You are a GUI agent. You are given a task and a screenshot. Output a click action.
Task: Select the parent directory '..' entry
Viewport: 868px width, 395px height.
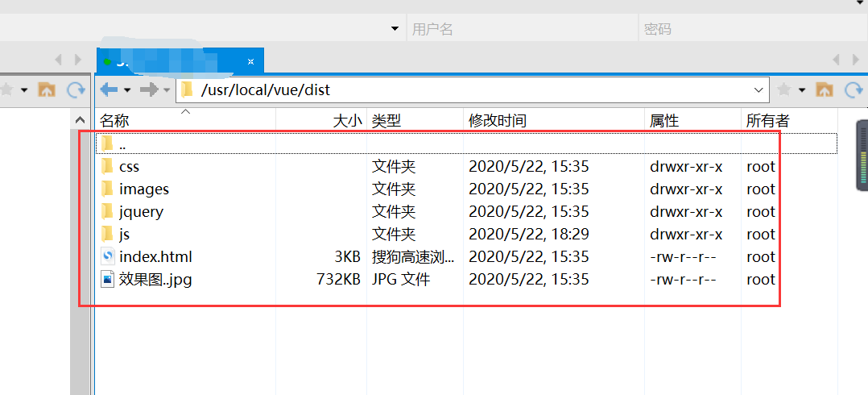pos(467,143)
